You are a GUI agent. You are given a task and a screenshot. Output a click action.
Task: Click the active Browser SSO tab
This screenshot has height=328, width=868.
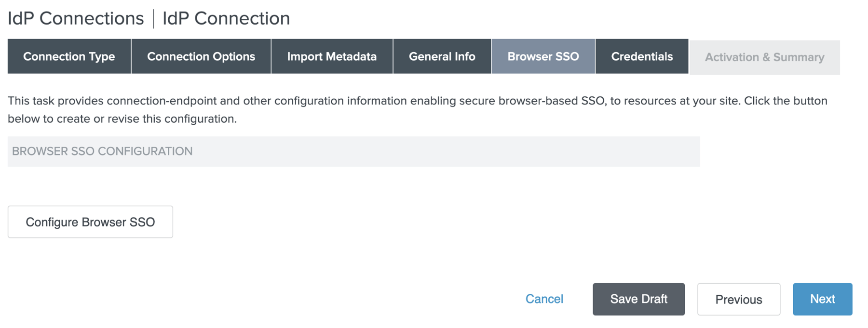[543, 56]
